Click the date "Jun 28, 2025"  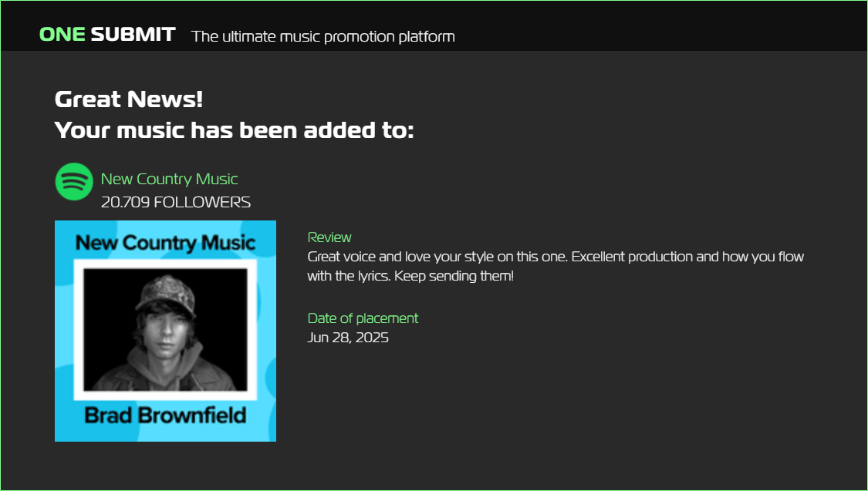pyautogui.click(x=348, y=337)
